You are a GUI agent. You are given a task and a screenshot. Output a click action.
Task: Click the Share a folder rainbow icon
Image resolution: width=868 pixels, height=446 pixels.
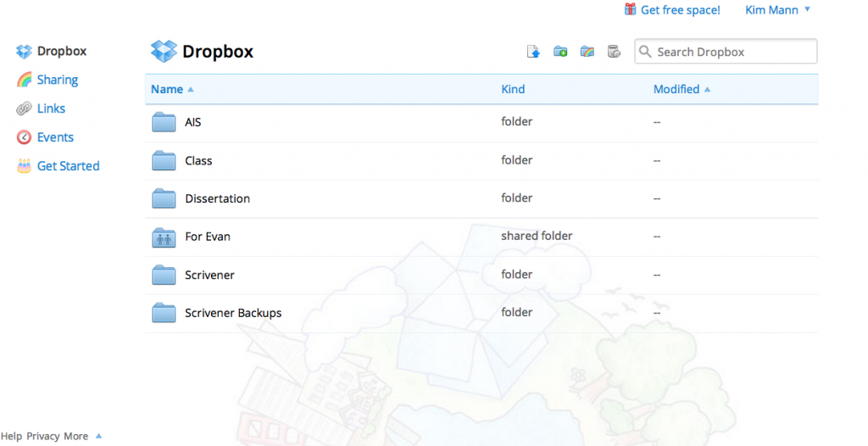pyautogui.click(x=587, y=52)
